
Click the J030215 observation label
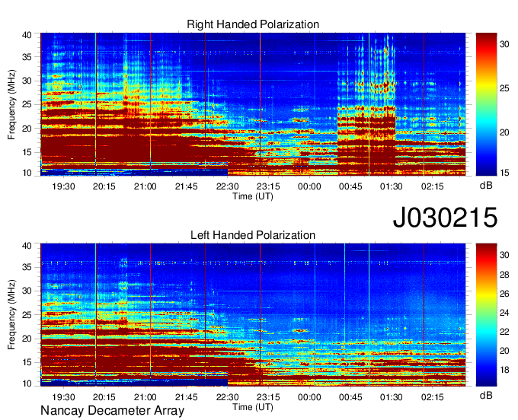pos(445,218)
